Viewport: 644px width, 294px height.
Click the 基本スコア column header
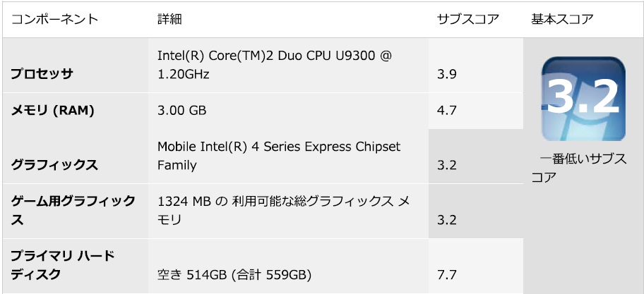click(562, 19)
